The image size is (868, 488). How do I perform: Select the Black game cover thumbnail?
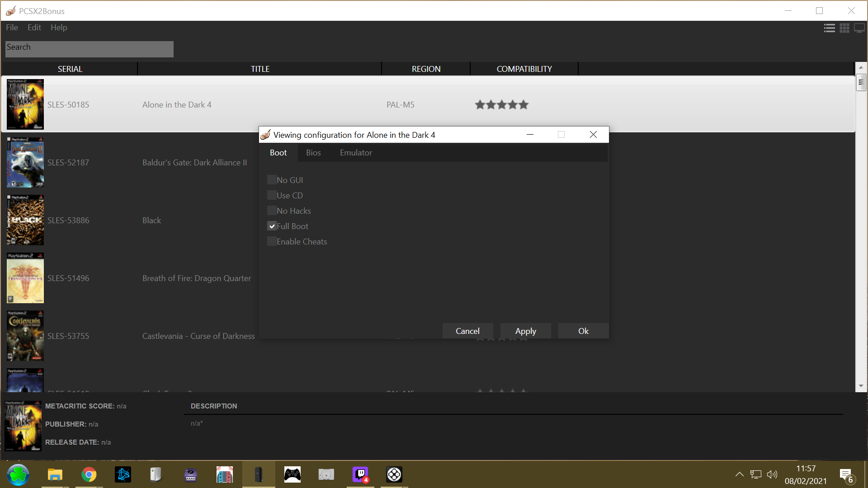[x=25, y=220]
